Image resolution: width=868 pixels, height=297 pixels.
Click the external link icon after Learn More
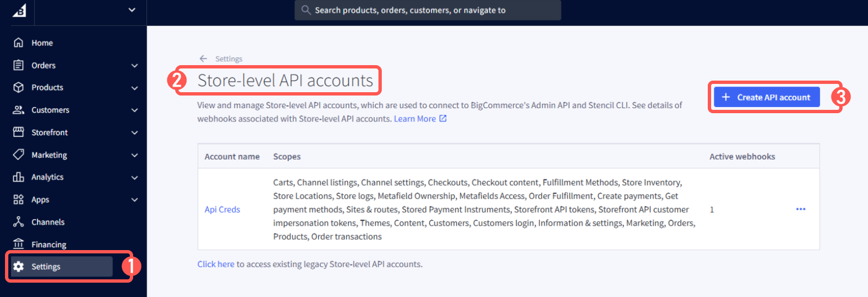click(443, 118)
